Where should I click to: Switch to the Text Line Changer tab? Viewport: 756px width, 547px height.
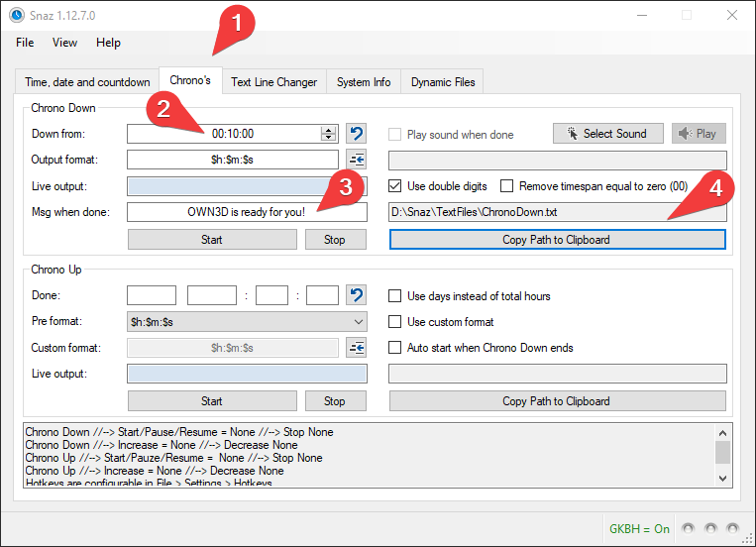point(273,82)
